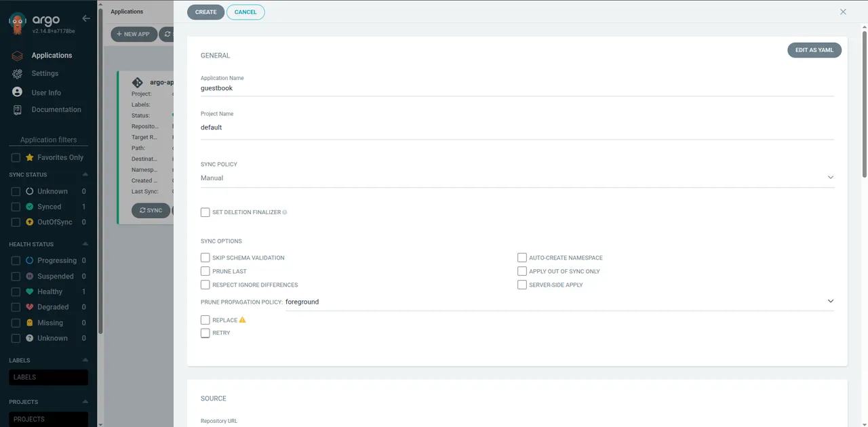The image size is (868, 427).
Task: Click the info icon beside Set Deletion Finalizer
Action: point(285,212)
